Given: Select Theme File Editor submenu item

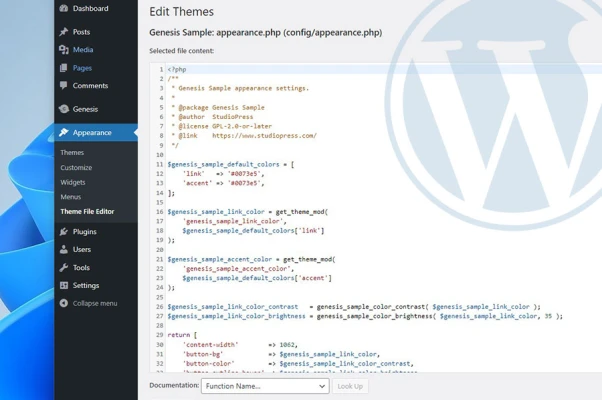Looking at the screenshot, I should pyautogui.click(x=87, y=212).
